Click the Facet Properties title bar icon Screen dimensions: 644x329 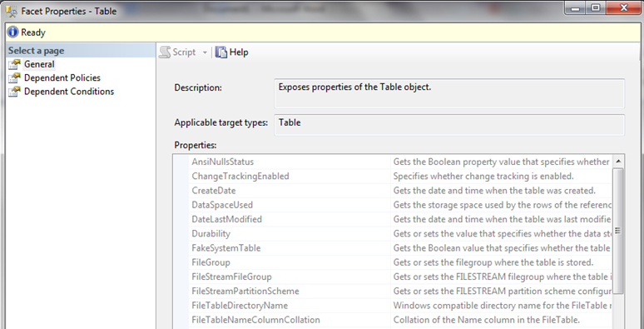(x=11, y=11)
